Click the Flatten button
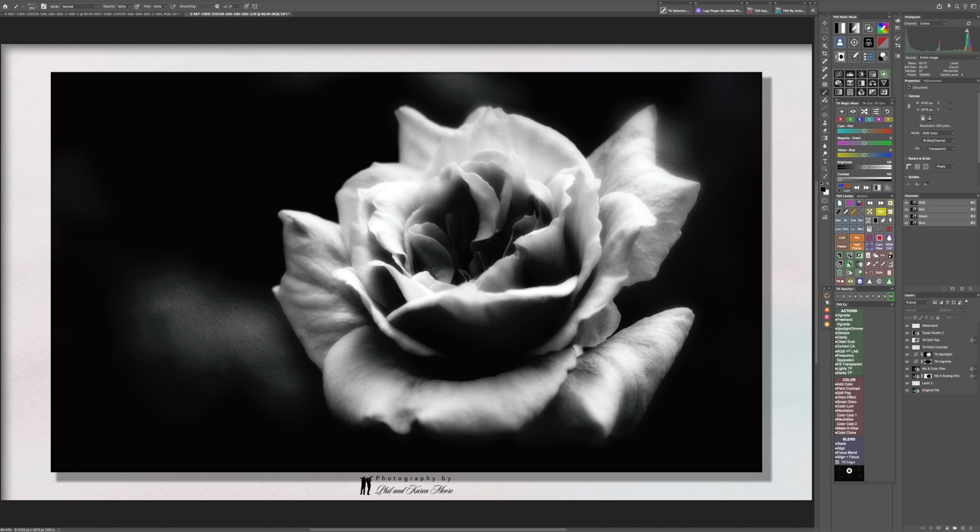Viewport: 980px width, 532px height. 841,246
